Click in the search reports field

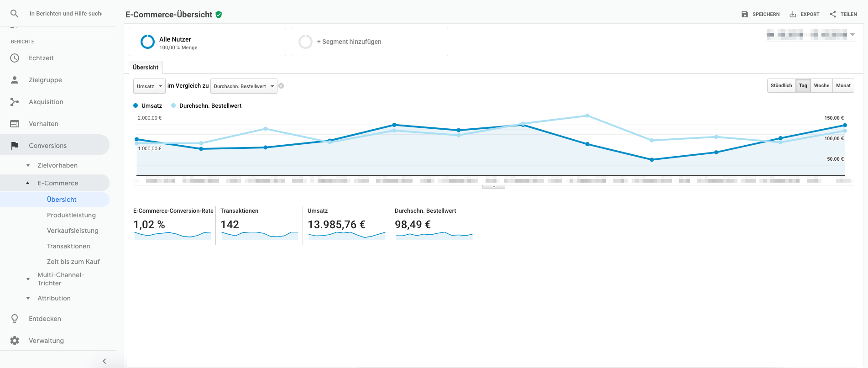(x=66, y=14)
